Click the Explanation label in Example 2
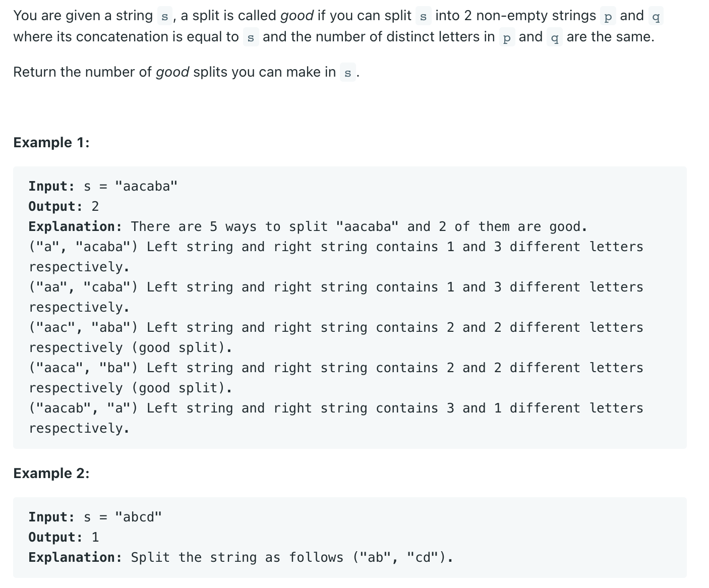 tap(75, 557)
